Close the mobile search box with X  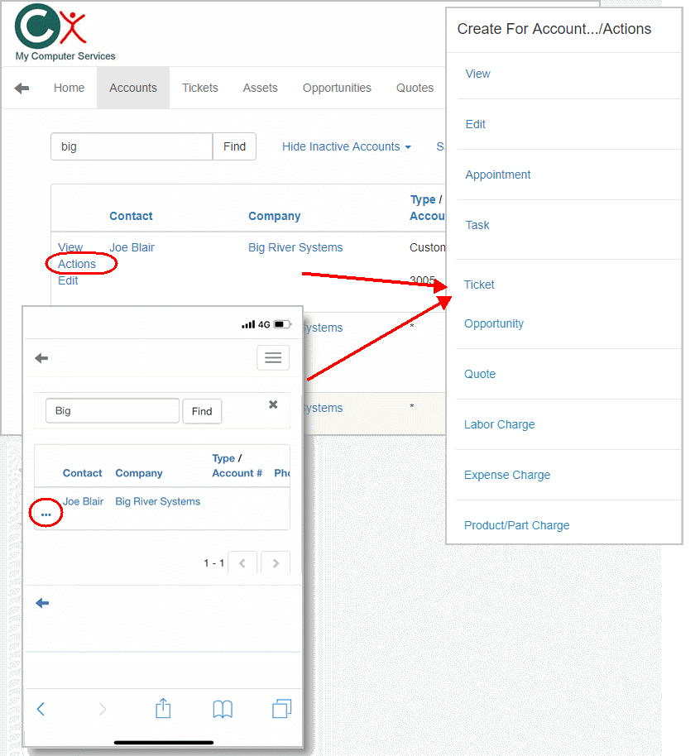(x=273, y=404)
